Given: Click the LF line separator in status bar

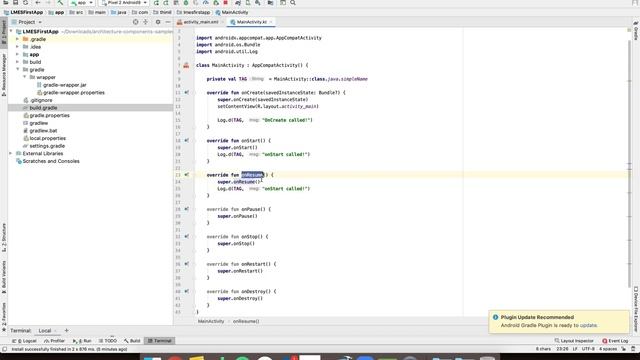Looking at the screenshot, I should click(x=575, y=349).
